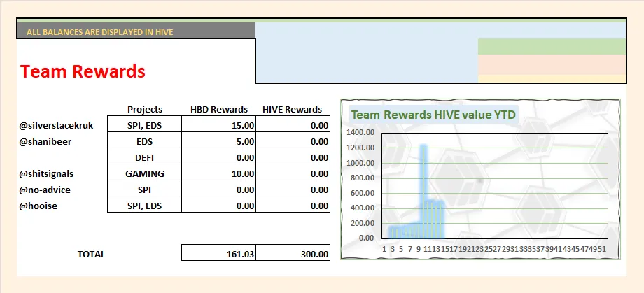Image resolution: width=644 pixels, height=293 pixels.
Task: Click the 600.00 axis label on chart
Action: [363, 193]
